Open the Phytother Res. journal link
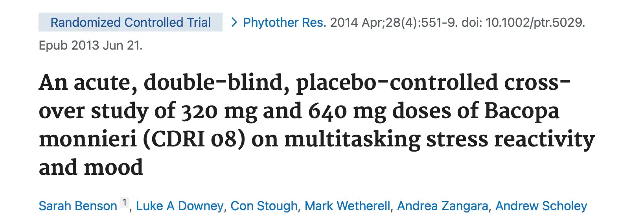 (285, 22)
